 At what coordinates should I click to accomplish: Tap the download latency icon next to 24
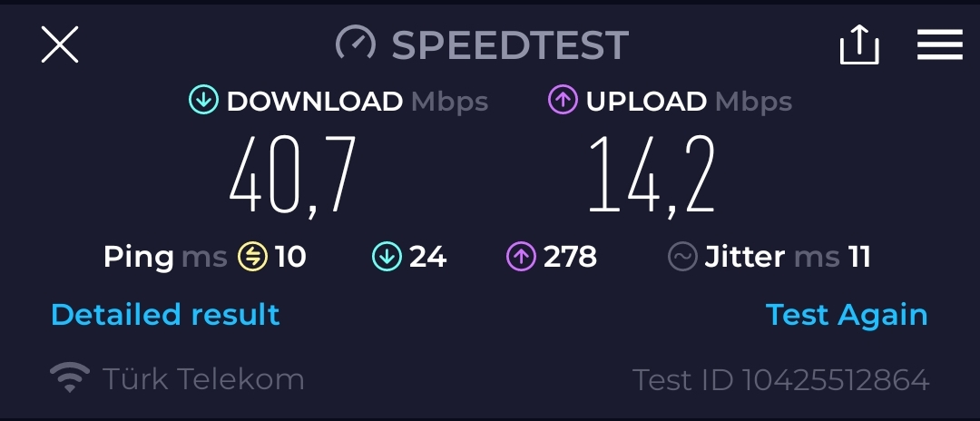click(387, 257)
